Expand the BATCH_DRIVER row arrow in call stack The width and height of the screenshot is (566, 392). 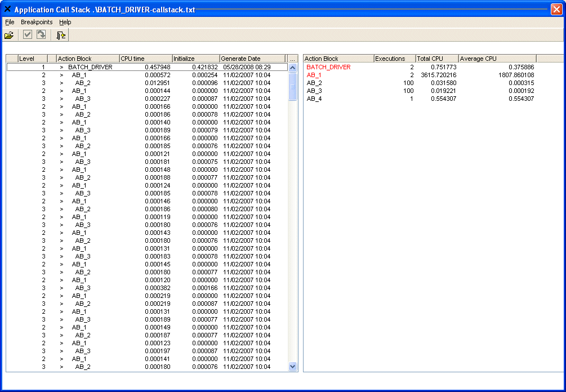click(62, 67)
